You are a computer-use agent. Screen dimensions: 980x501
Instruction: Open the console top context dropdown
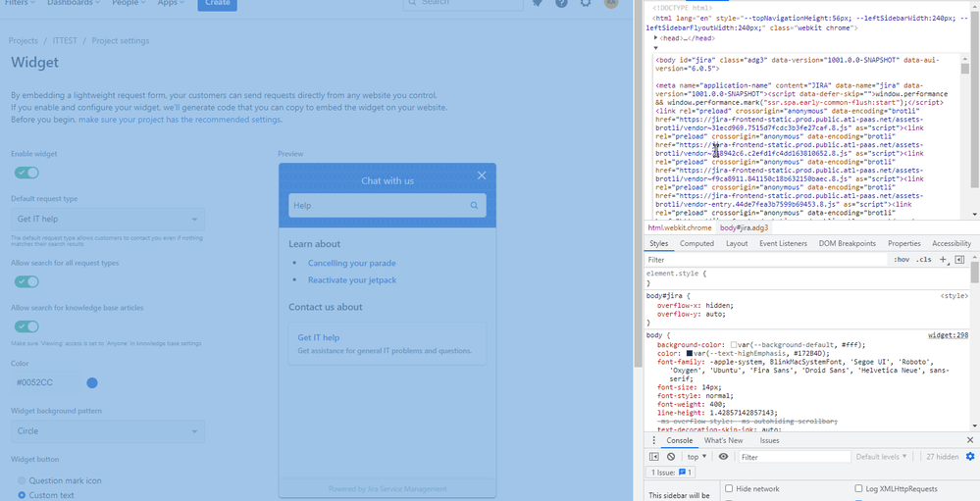(696, 457)
